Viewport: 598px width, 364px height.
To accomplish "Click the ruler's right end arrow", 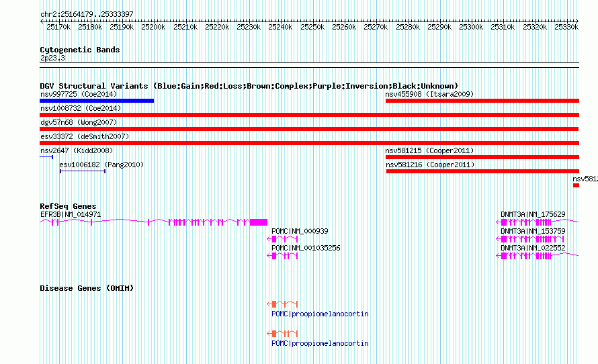I will pos(576,21).
